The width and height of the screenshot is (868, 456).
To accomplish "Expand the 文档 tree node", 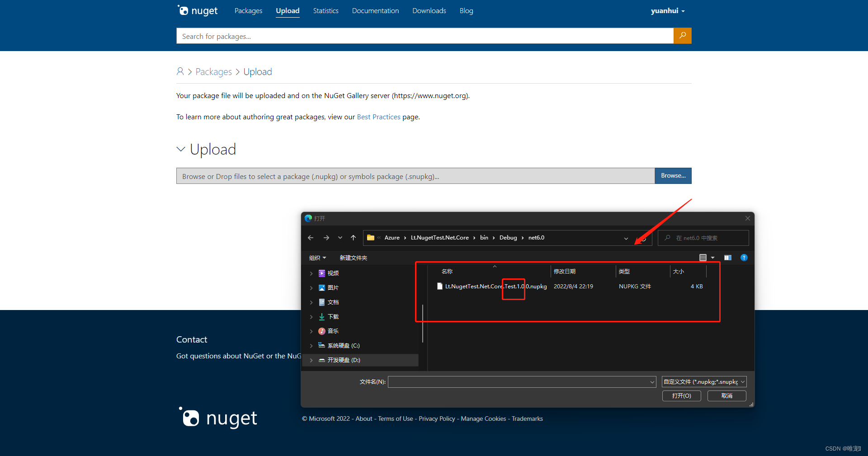I will (x=311, y=302).
